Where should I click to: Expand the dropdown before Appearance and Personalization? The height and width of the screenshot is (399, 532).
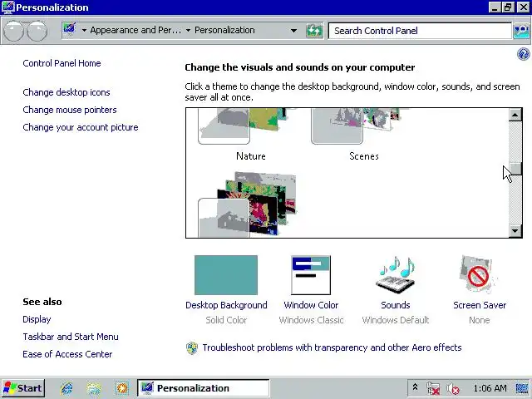coord(84,31)
